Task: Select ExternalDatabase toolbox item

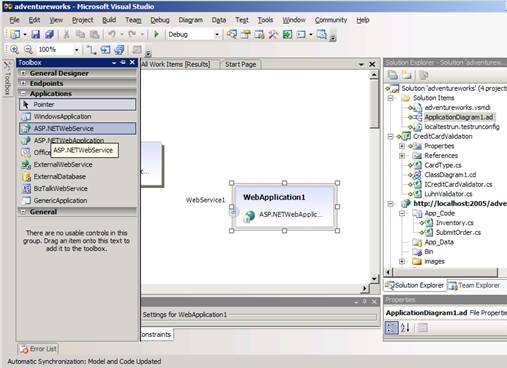Action: tap(77, 176)
